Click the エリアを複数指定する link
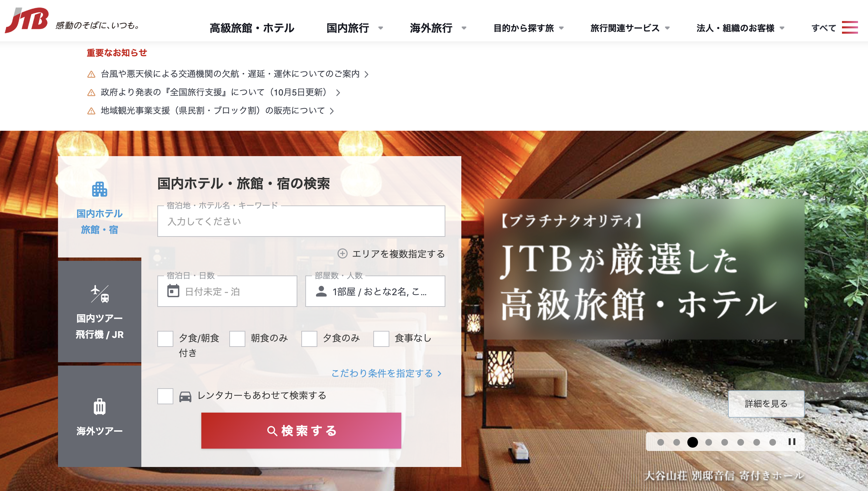868x491 pixels. coord(398,254)
